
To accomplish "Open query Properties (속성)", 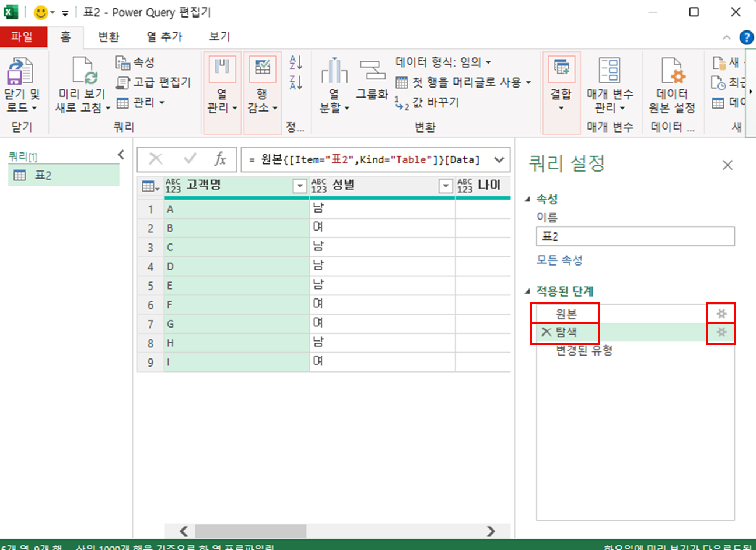I will [x=135, y=62].
